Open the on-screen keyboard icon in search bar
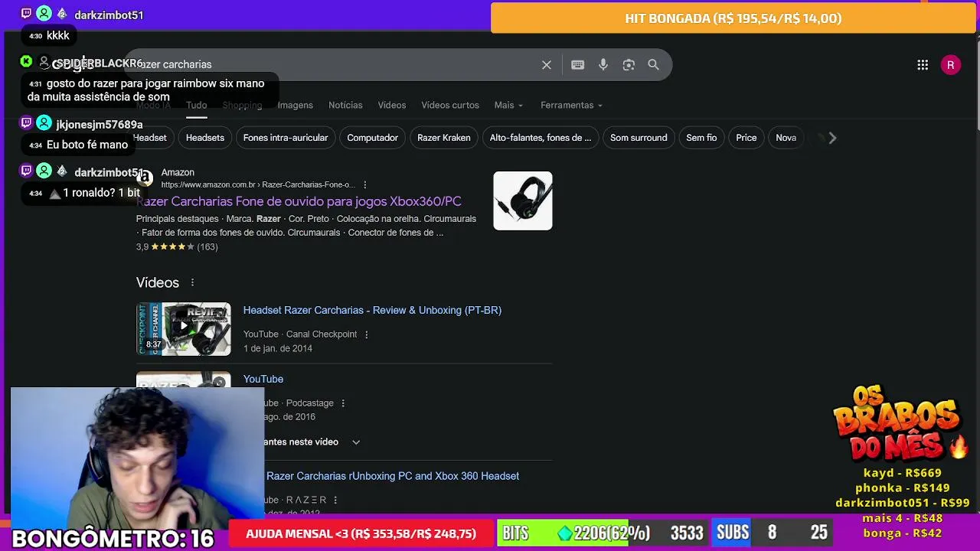 click(578, 65)
